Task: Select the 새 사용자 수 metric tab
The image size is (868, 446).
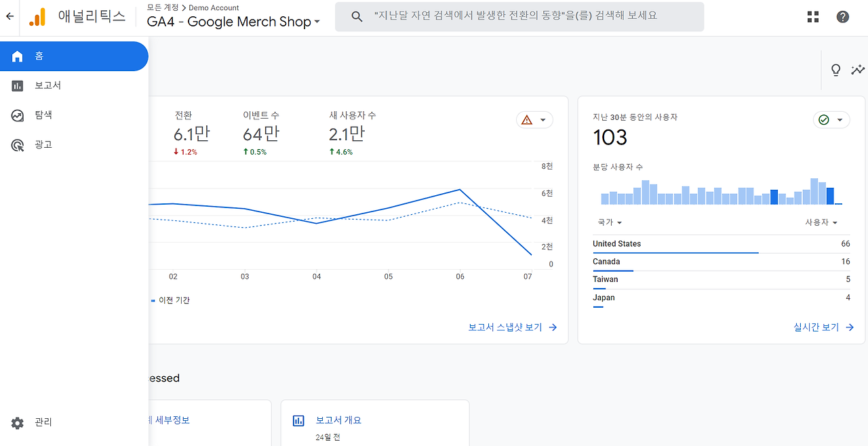Action: 353,133
